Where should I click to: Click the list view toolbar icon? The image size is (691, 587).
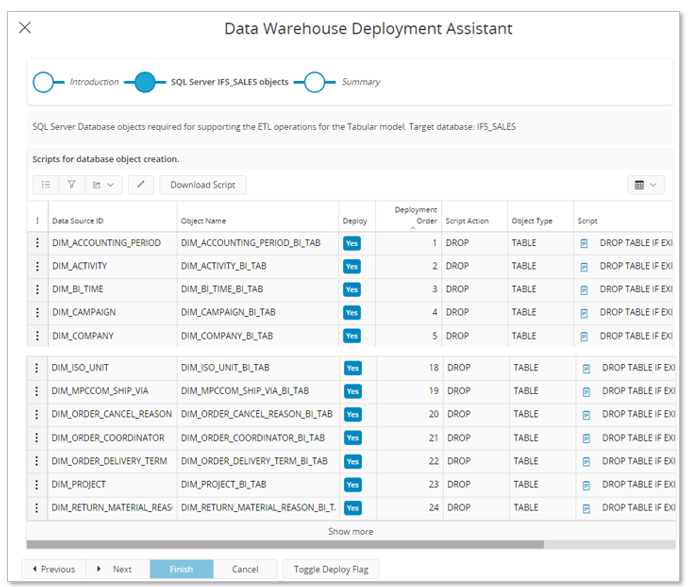click(46, 185)
